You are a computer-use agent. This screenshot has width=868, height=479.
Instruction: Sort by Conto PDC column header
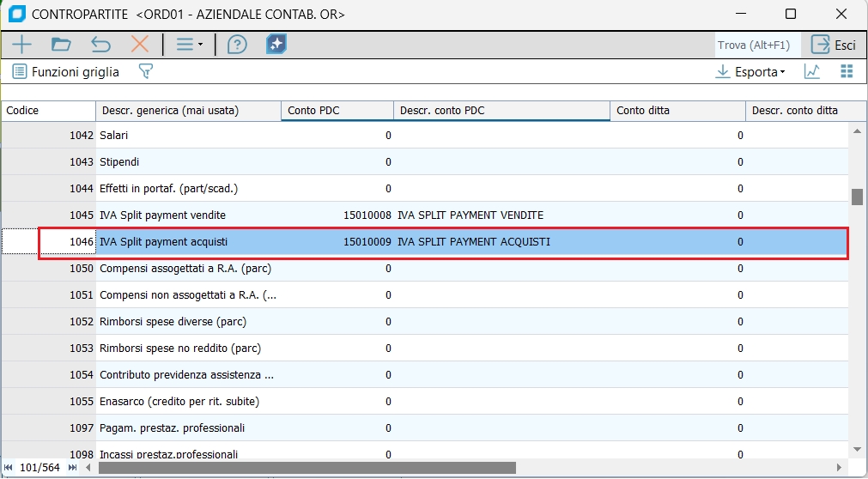[337, 111]
